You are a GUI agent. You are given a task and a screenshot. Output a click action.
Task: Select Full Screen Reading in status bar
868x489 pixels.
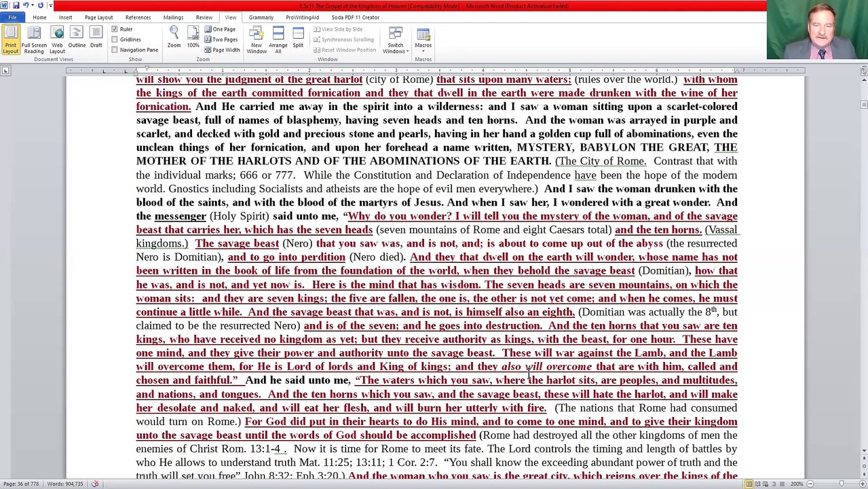tap(757, 484)
